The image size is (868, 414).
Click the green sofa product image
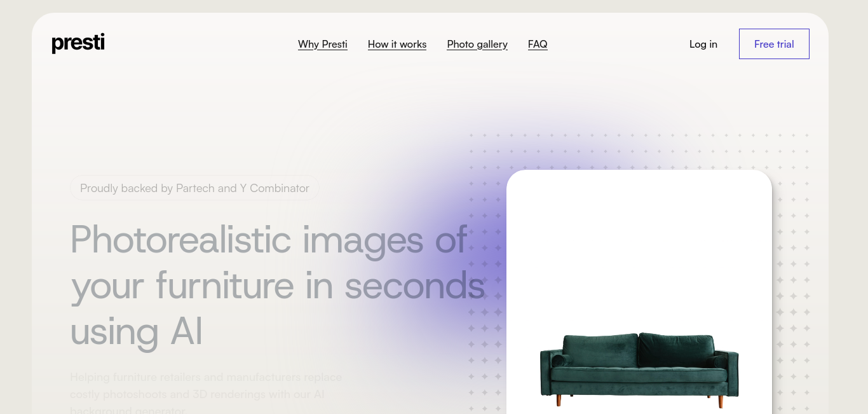pyautogui.click(x=639, y=369)
